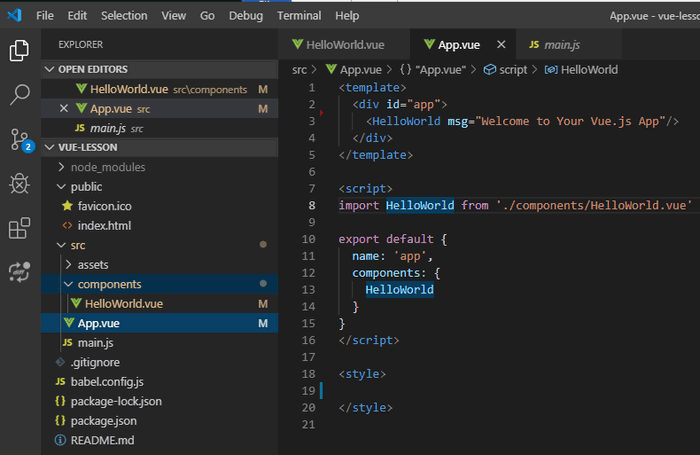Open the Selection menu
The image size is (700, 455).
coord(124,16)
